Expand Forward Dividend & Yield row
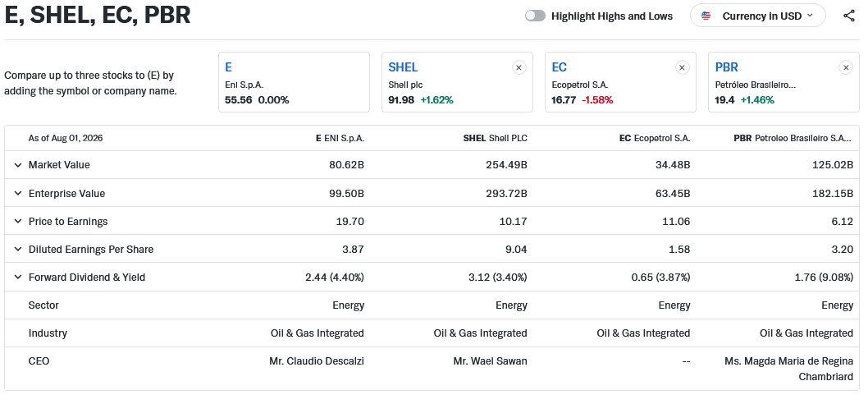This screenshot has width=868, height=404. point(18,277)
